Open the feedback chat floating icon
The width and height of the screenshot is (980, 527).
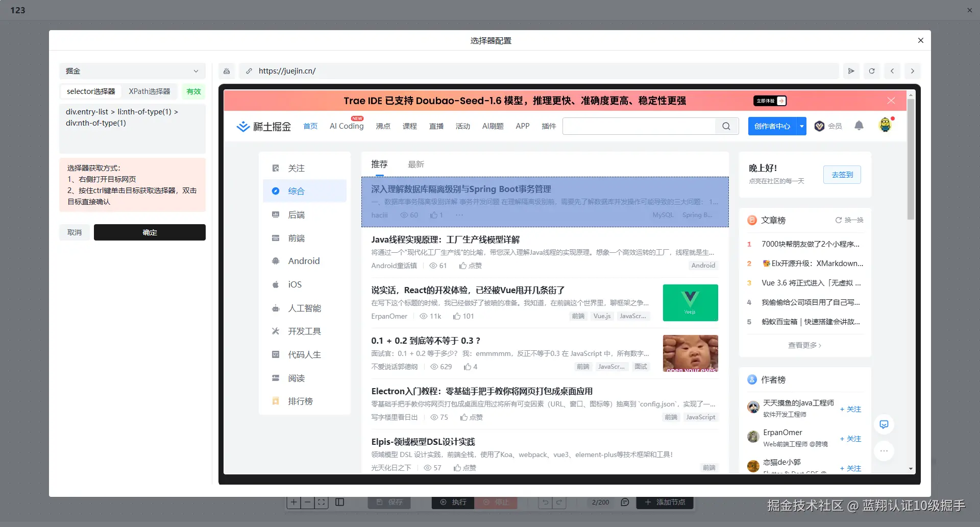[884, 424]
